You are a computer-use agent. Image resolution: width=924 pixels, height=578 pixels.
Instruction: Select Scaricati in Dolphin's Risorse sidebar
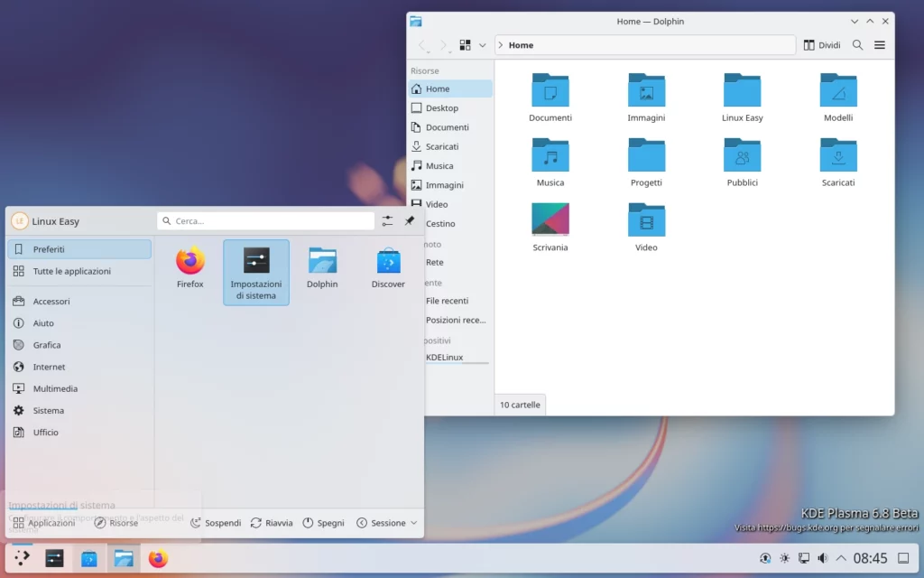pos(450,146)
